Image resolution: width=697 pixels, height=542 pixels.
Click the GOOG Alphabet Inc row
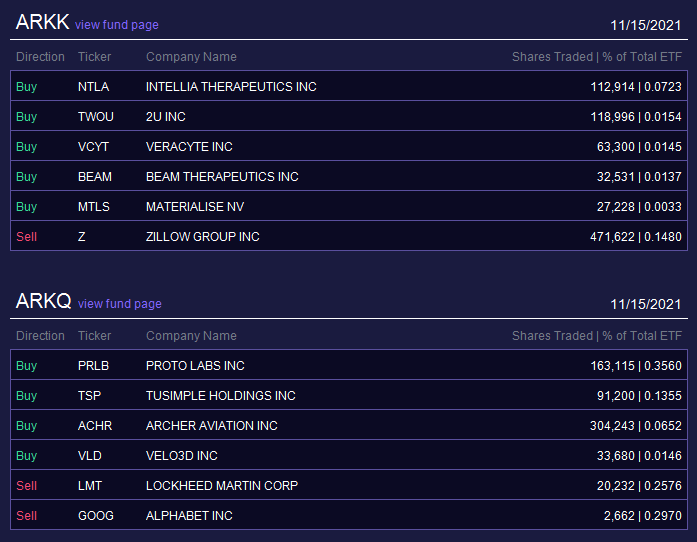[x=349, y=515]
